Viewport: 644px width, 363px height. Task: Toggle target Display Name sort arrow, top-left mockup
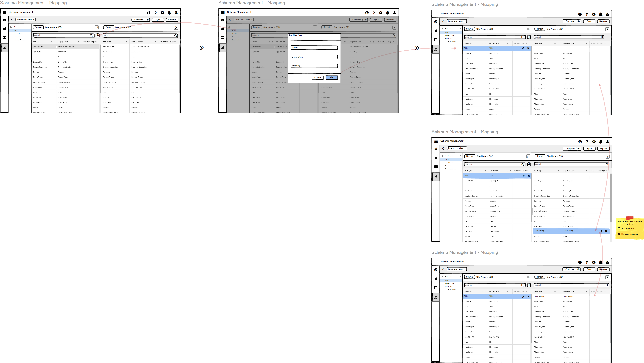tap(152, 42)
